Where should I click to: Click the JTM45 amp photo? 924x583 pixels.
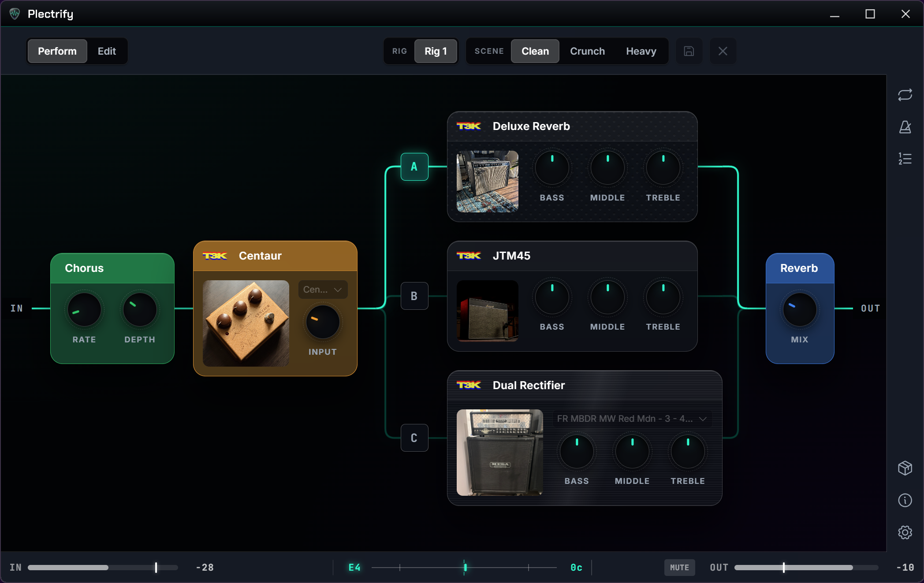488,311
